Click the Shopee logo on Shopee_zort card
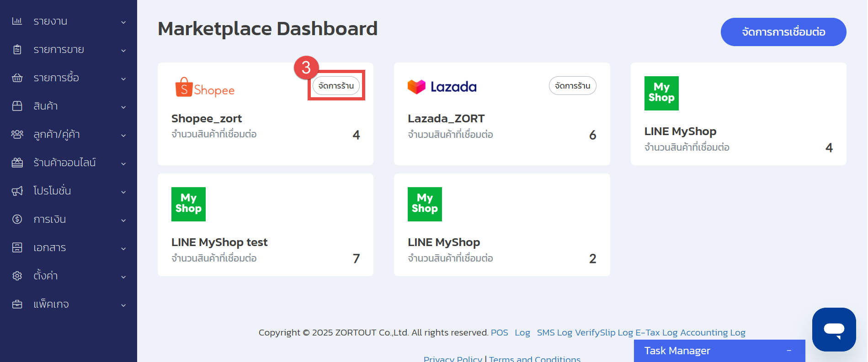The image size is (868, 362). pos(205,87)
